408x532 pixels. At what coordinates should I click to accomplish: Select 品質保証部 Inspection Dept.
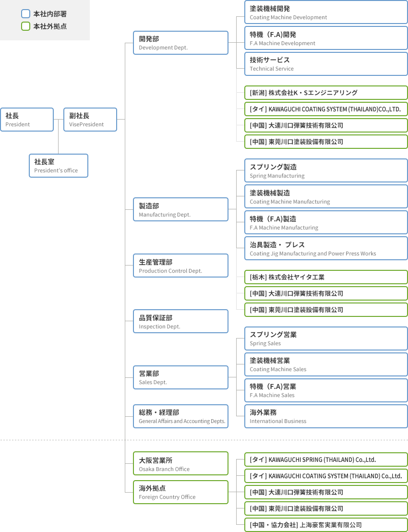coord(181,321)
